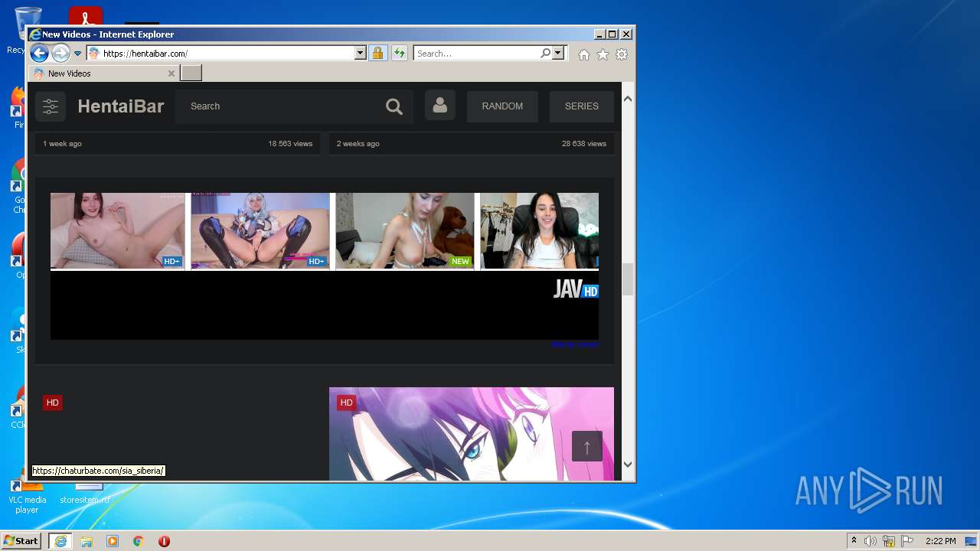Screen dimensions: 980x551
Task: Open the search provider dropdown arrow
Action: (558, 54)
